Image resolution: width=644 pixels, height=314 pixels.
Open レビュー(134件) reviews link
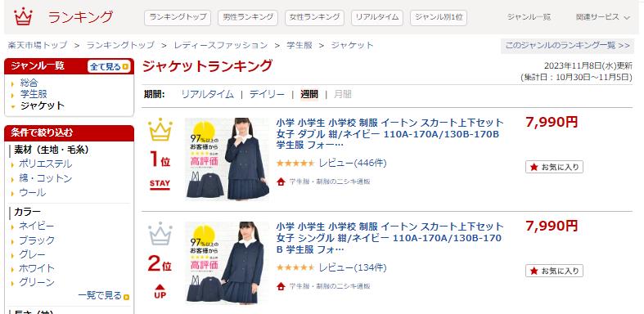click(x=353, y=267)
